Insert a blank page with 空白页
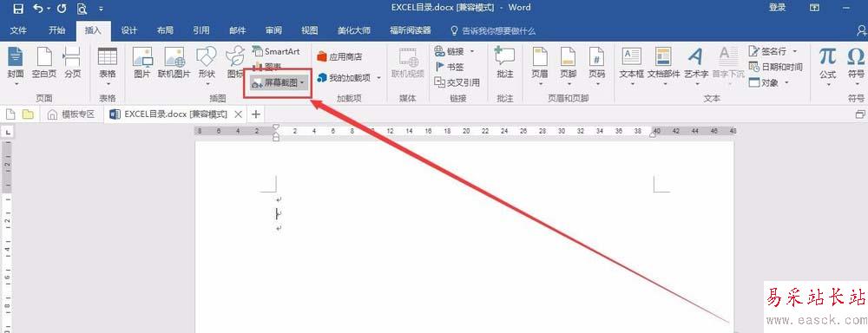The image size is (868, 333). (43, 63)
